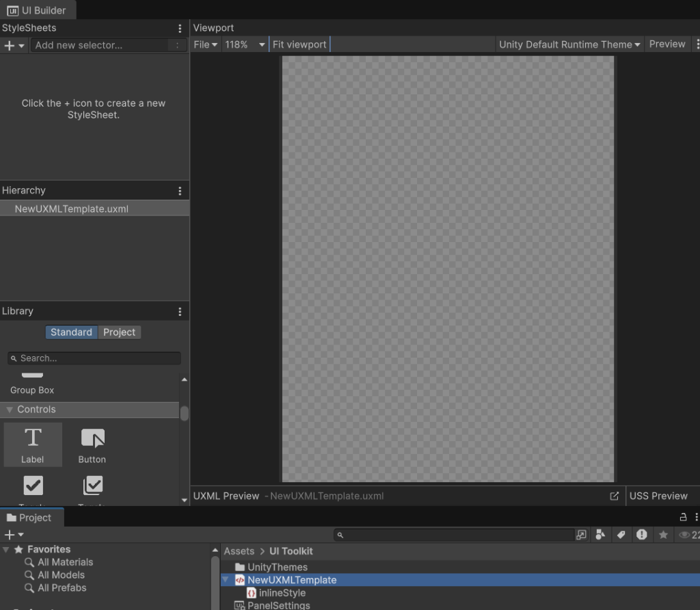The height and width of the screenshot is (610, 700).
Task: Open the StyleSheets panel options menu
Action: [180, 28]
